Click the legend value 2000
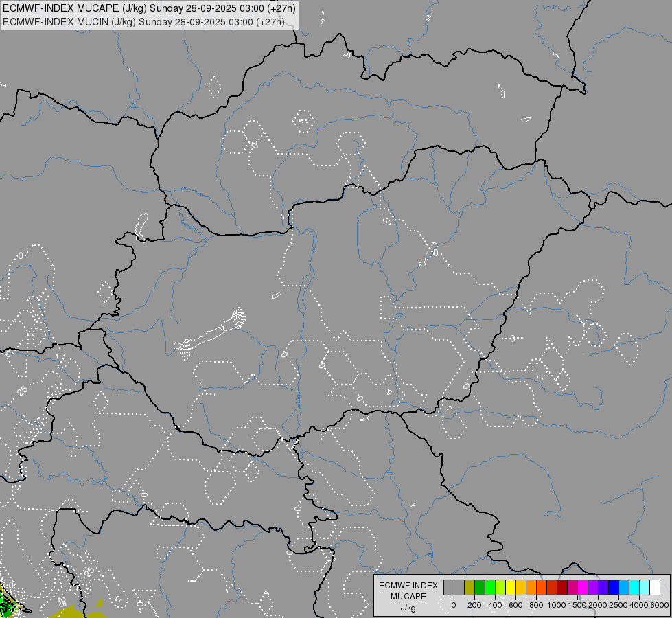The image size is (672, 618). pos(598,605)
